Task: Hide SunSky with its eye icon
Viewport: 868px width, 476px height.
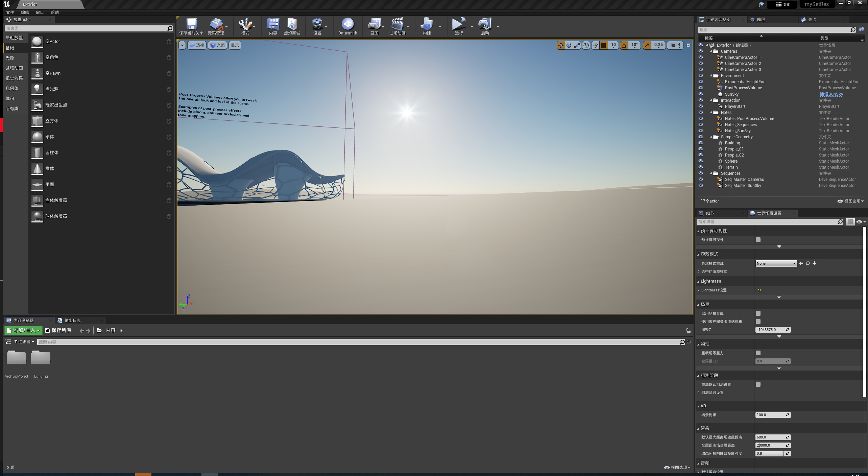Action: click(700, 94)
